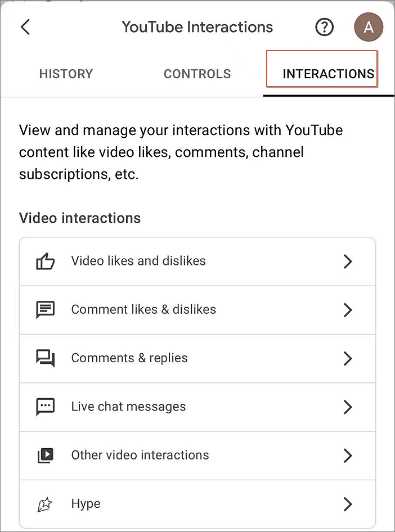Expand the Comments & replies chevron
The image size is (395, 532).
[348, 358]
